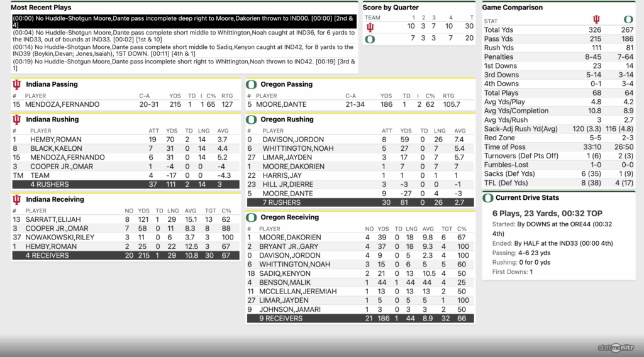The height and width of the screenshot is (357, 644).
Task: Click the Indiana logo in Game Comparison header
Action: (596, 19)
